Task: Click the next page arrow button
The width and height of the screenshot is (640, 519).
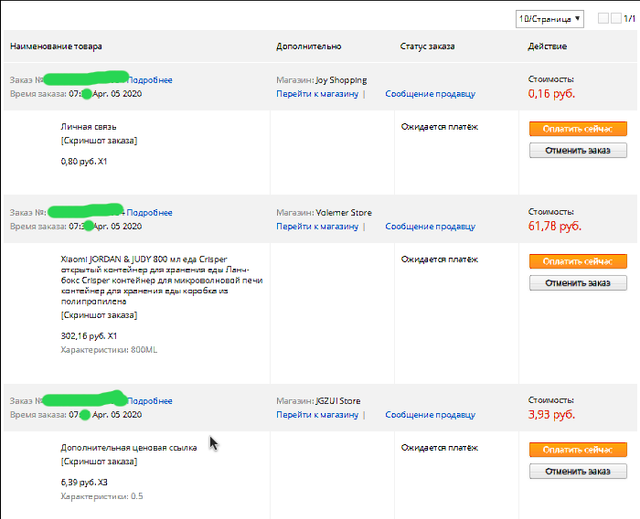Action: [x=616, y=18]
